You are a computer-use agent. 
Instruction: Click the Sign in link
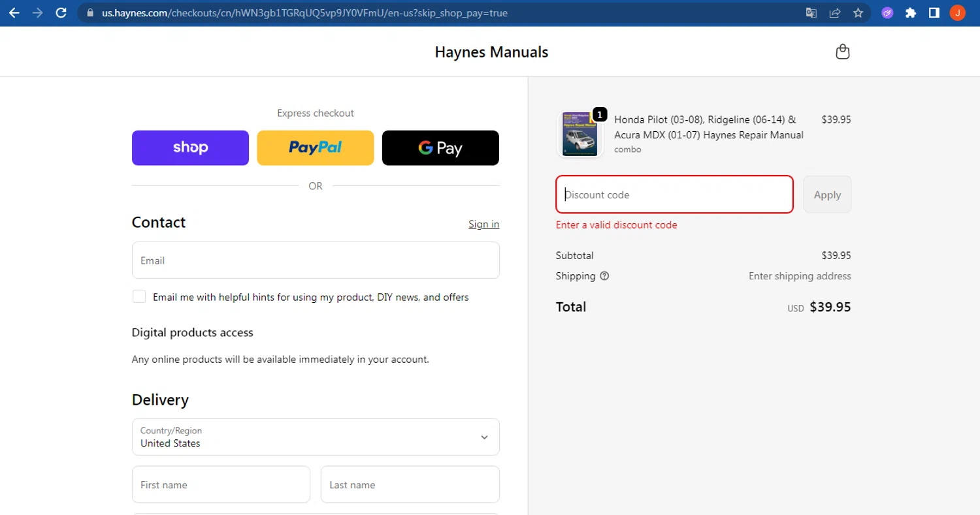(483, 224)
